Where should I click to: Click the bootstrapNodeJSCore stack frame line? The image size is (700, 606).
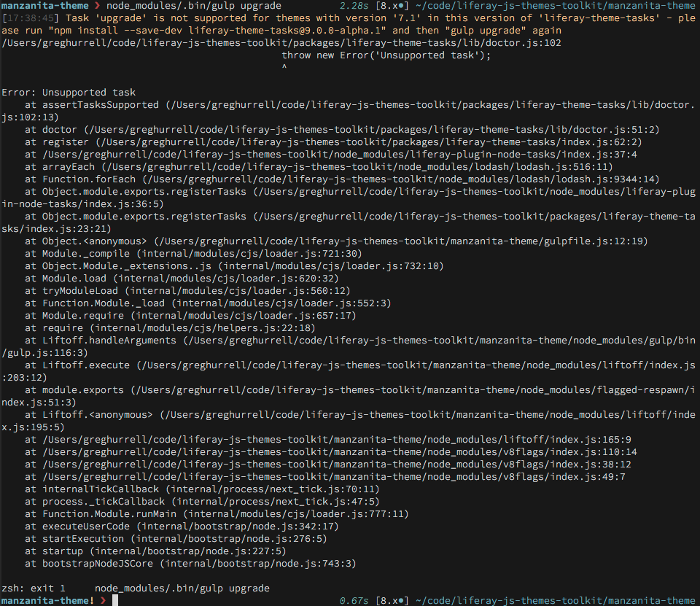98,563
